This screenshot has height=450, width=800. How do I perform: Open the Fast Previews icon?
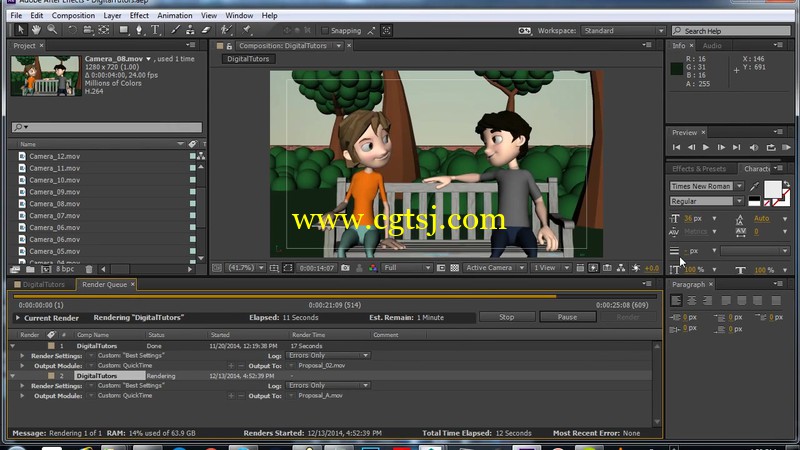point(593,268)
